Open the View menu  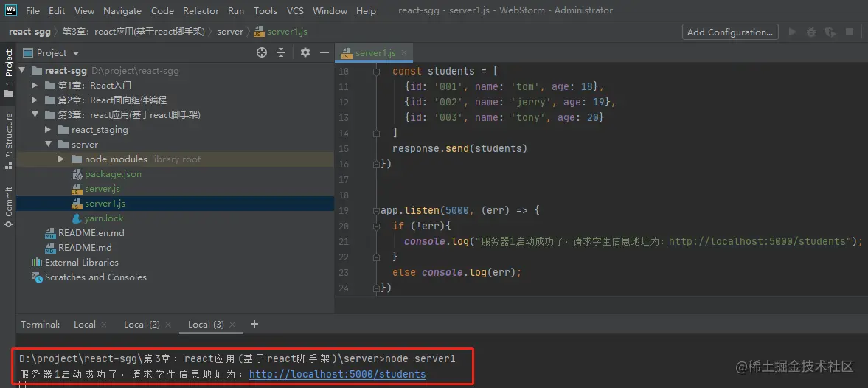point(84,10)
